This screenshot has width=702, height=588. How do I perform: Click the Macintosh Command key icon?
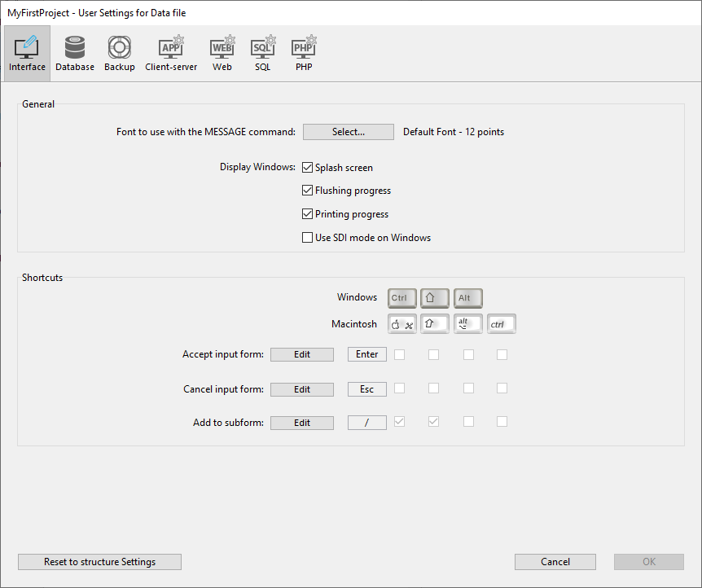coord(402,324)
